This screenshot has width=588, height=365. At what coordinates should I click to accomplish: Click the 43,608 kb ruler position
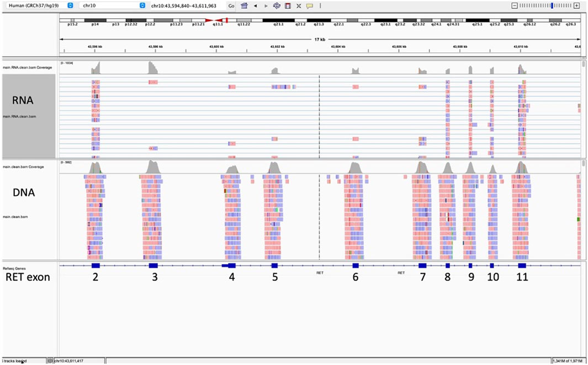click(459, 47)
